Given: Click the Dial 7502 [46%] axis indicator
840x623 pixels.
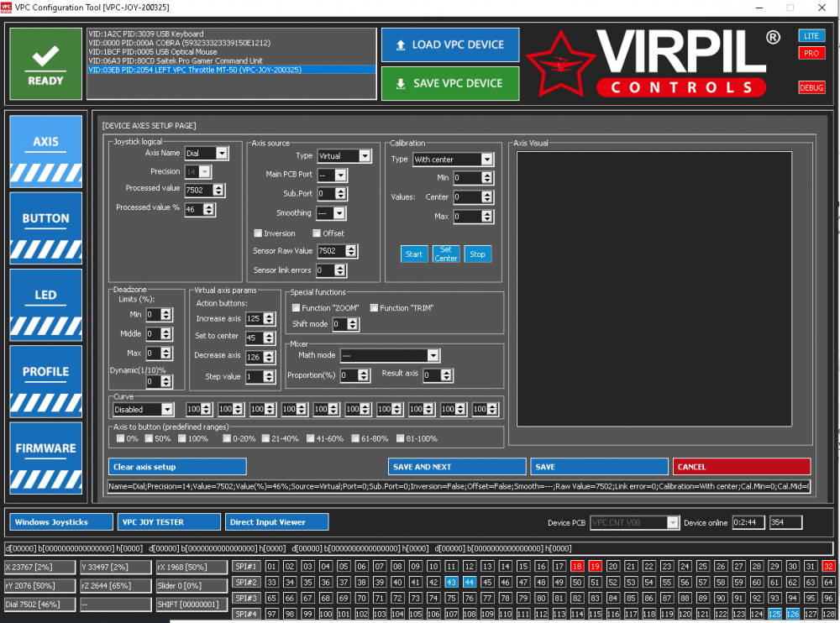Looking at the screenshot, I should 40,605.
